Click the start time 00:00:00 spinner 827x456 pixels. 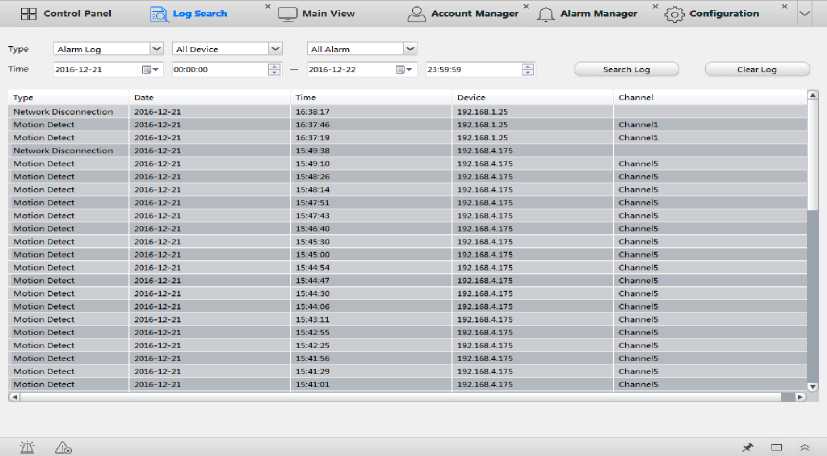pyautogui.click(x=274, y=69)
